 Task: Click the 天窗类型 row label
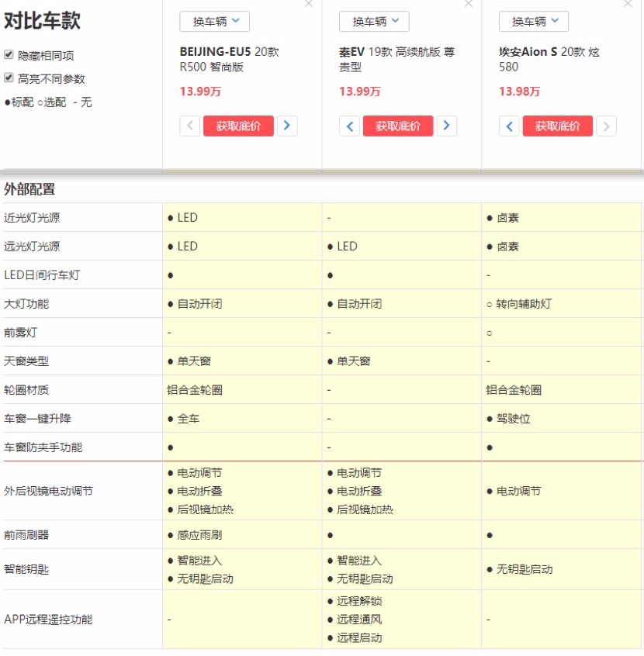click(26, 361)
